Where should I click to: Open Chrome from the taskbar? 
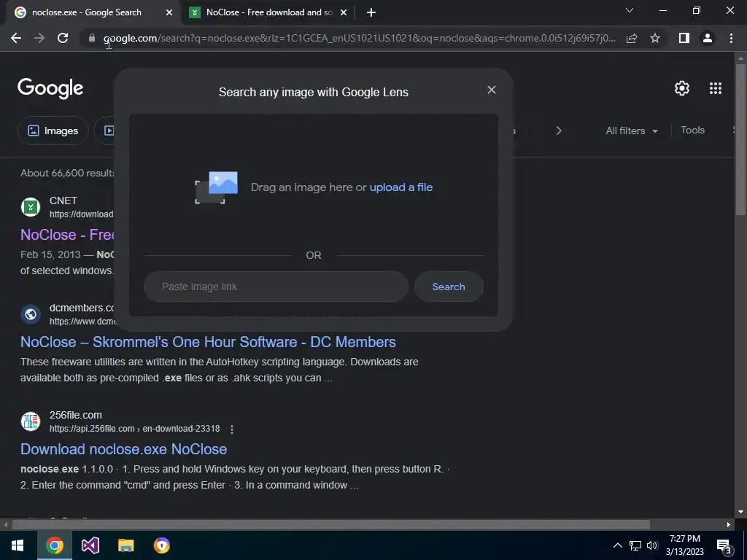(54, 545)
